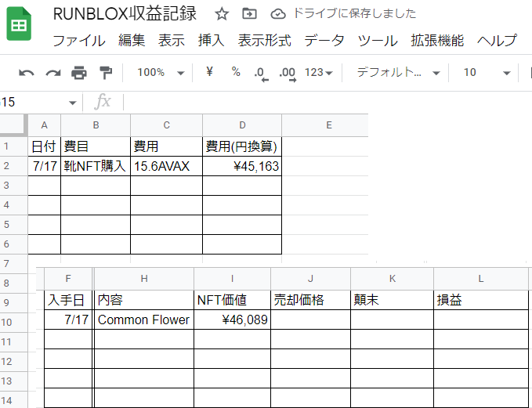The height and width of the screenshot is (408, 532).
Task: Select cell containing Common Flower
Action: (x=144, y=320)
